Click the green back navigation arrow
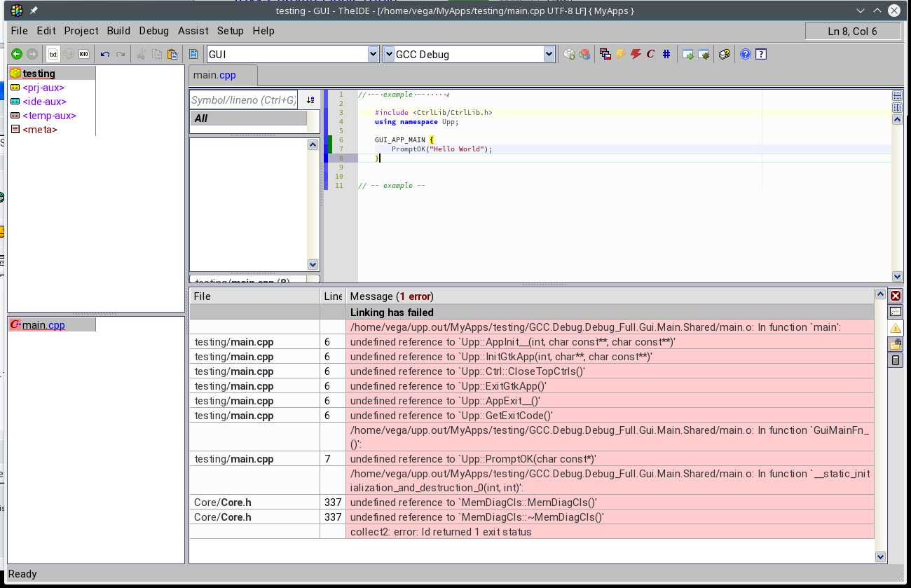The width and height of the screenshot is (911, 588). [16, 54]
